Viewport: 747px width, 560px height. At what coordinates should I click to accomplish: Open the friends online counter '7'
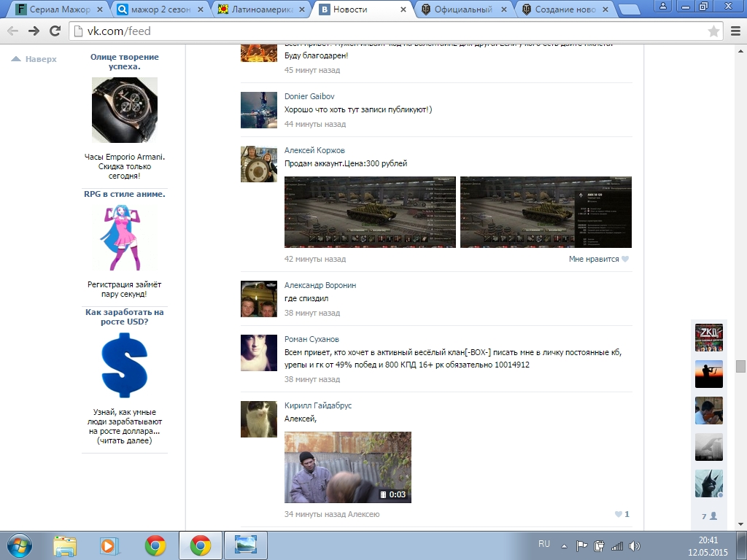pos(709,516)
